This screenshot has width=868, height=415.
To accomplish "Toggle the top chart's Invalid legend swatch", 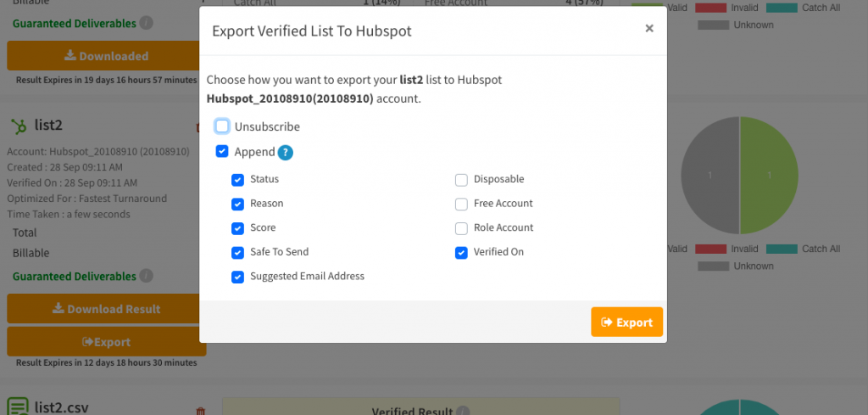I will point(710,8).
